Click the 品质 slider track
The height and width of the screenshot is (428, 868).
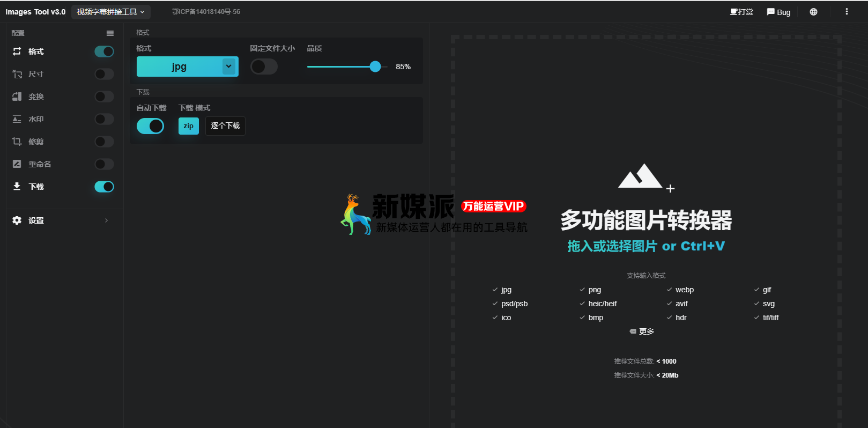(x=347, y=67)
